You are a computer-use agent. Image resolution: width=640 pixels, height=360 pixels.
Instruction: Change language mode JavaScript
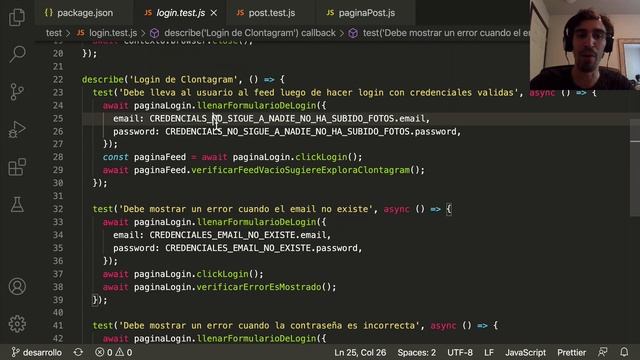(x=525, y=352)
